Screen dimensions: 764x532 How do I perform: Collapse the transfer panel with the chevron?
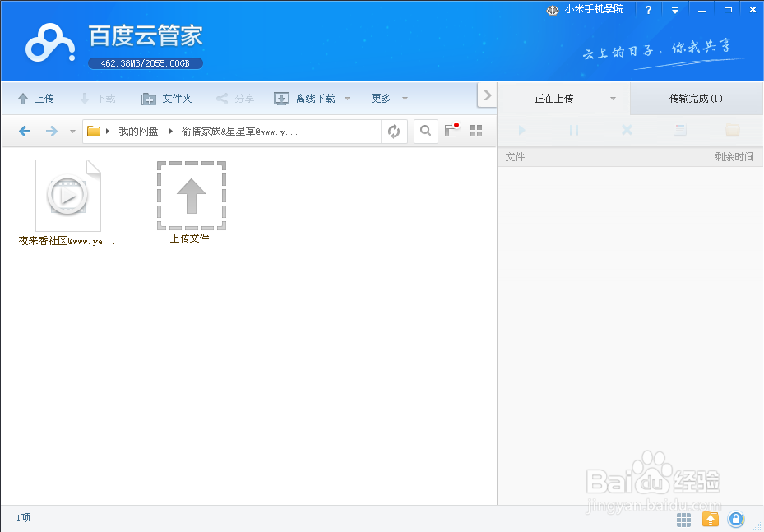tap(487, 95)
